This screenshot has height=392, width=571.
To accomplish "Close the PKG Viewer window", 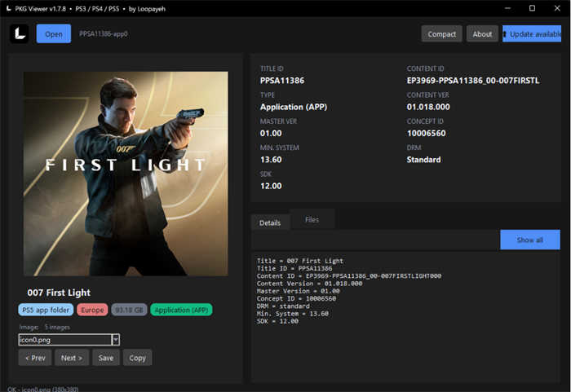I will pyautogui.click(x=557, y=8).
